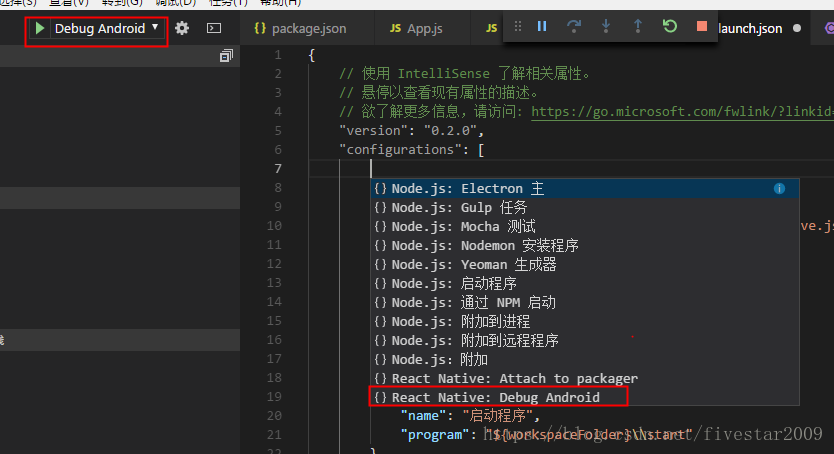Start debugging with the green play icon
The image size is (834, 454).
[x=39, y=28]
